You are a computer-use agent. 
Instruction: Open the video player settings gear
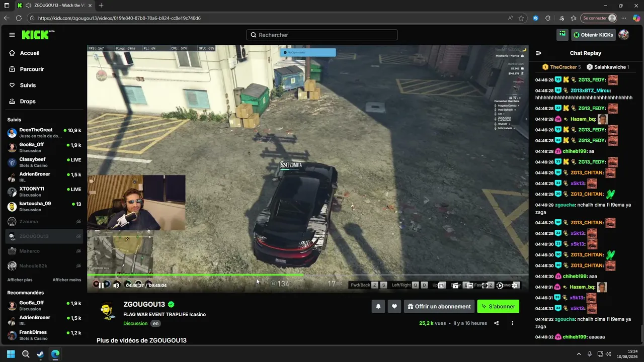(514, 285)
